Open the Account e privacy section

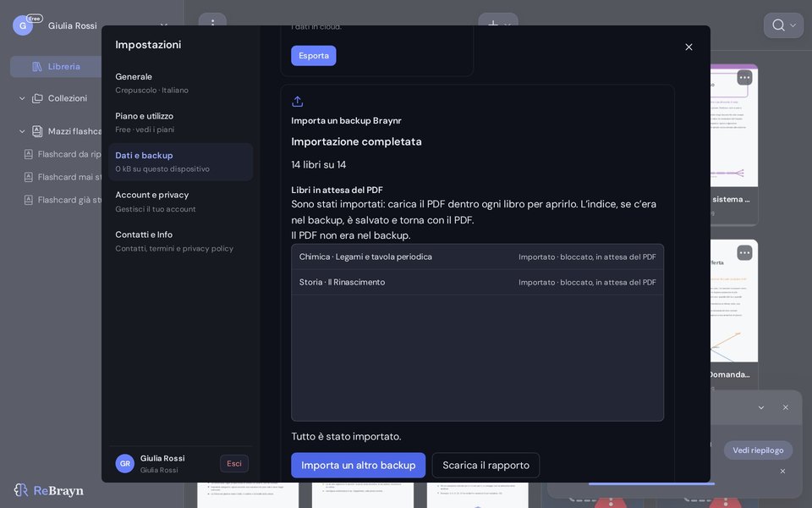coord(181,202)
